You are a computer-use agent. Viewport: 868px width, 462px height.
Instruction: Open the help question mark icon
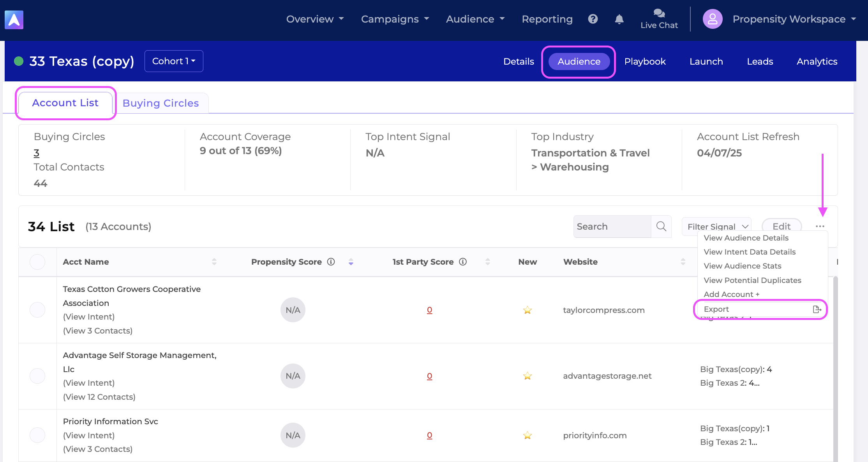click(593, 19)
